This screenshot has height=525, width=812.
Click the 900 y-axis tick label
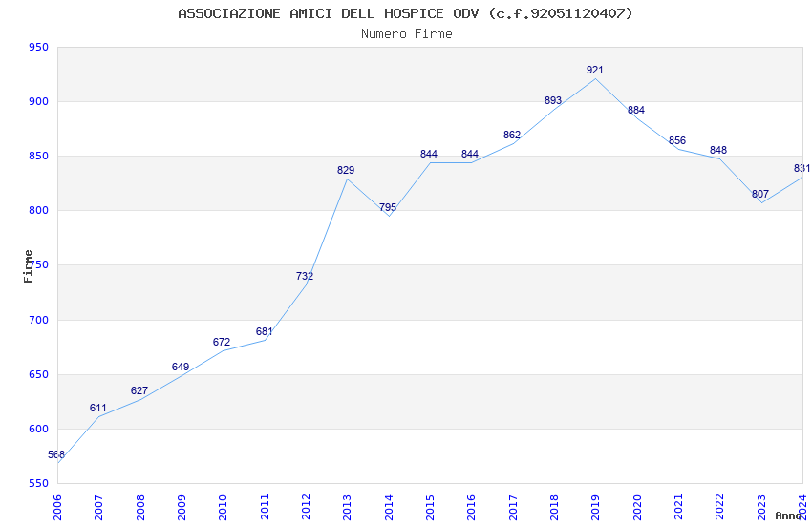click(x=39, y=101)
